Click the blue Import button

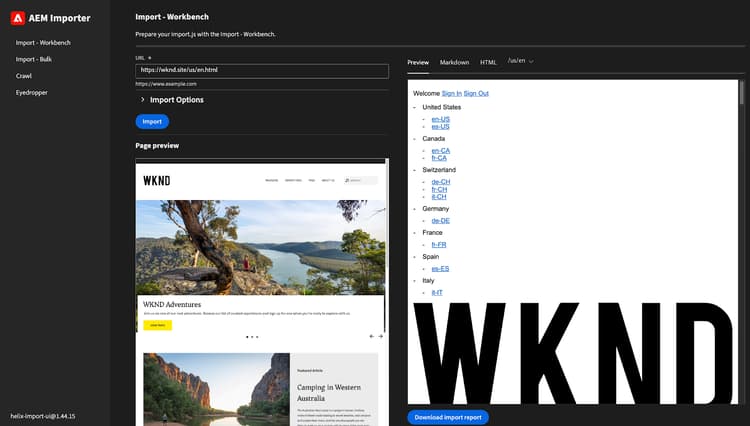[x=152, y=121]
